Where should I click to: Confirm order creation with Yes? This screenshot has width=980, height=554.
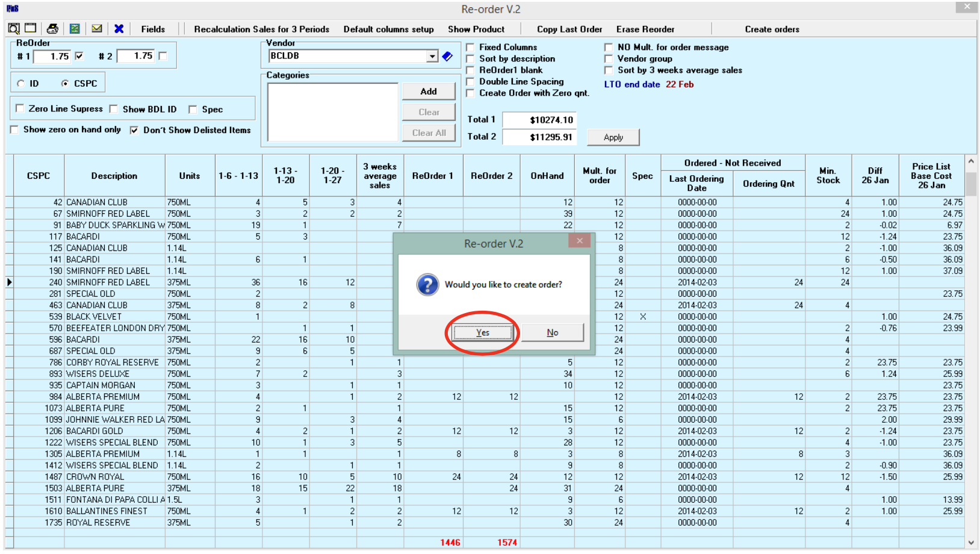click(x=483, y=332)
